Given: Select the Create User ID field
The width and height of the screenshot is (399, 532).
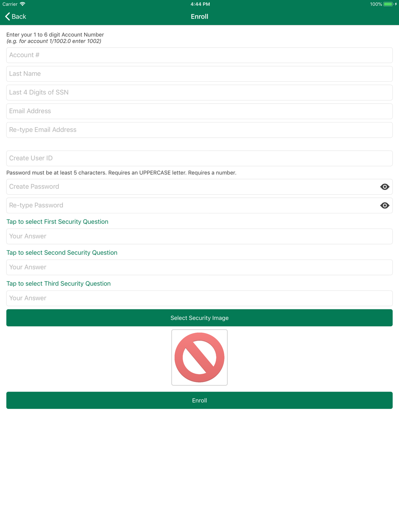Looking at the screenshot, I should (199, 158).
